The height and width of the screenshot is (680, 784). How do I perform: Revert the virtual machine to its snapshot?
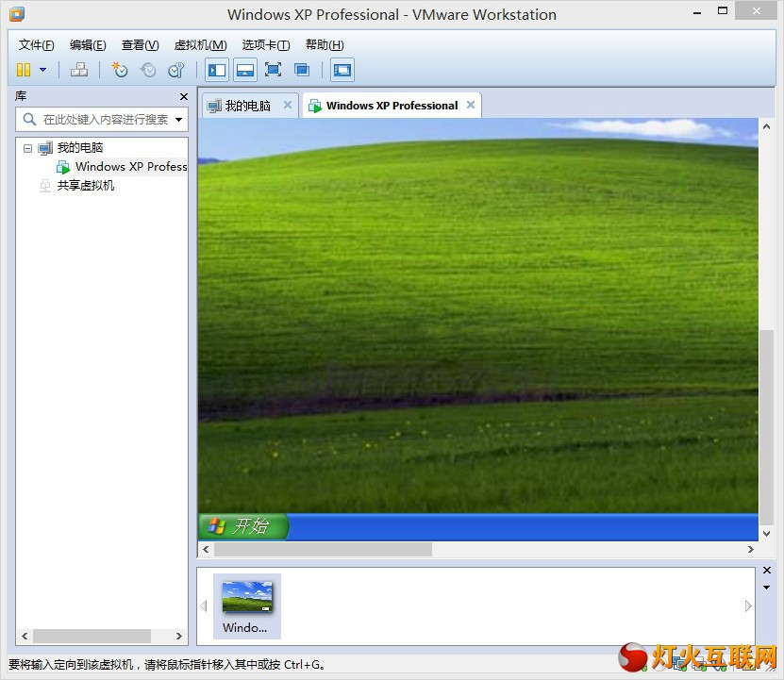tap(148, 70)
